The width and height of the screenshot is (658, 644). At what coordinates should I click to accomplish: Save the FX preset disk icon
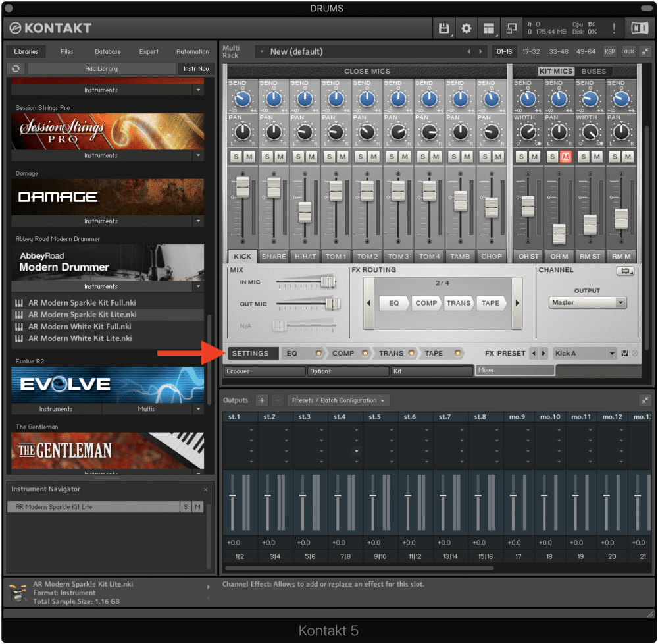(624, 354)
